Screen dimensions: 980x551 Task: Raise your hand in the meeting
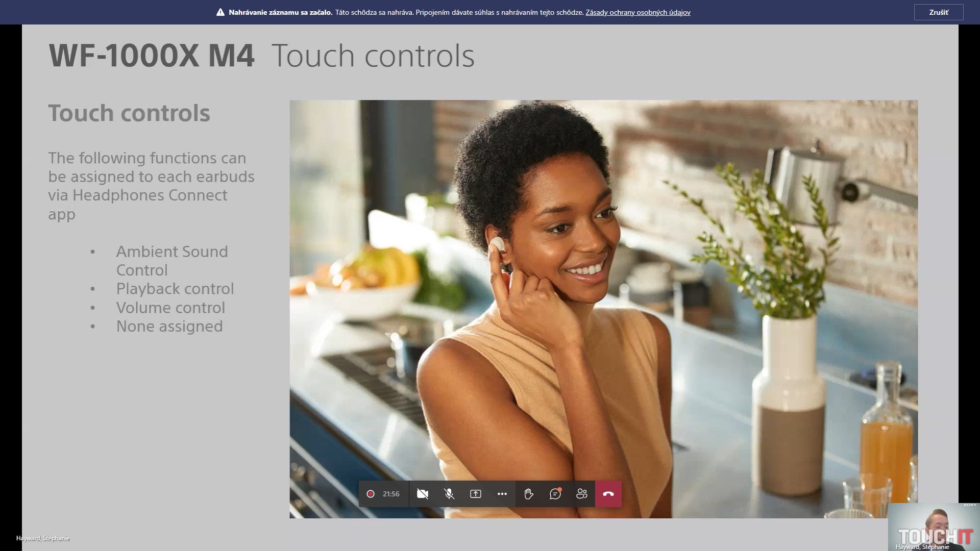pos(529,494)
